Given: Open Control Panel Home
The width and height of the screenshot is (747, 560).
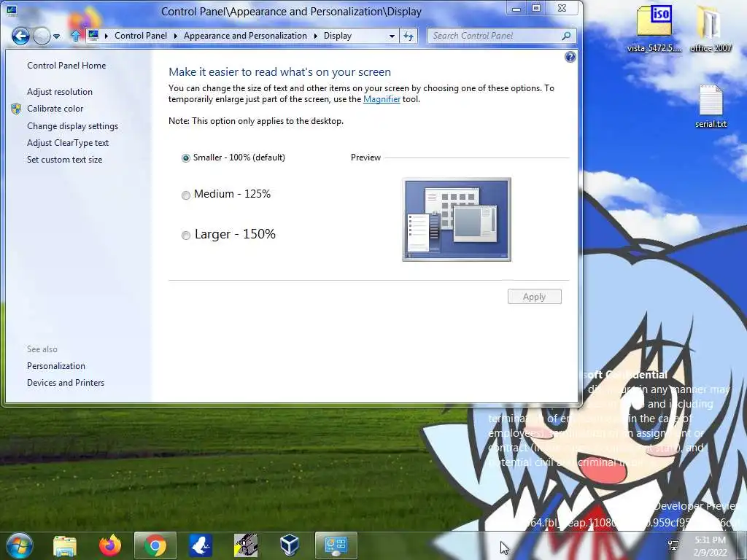Looking at the screenshot, I should (x=66, y=66).
